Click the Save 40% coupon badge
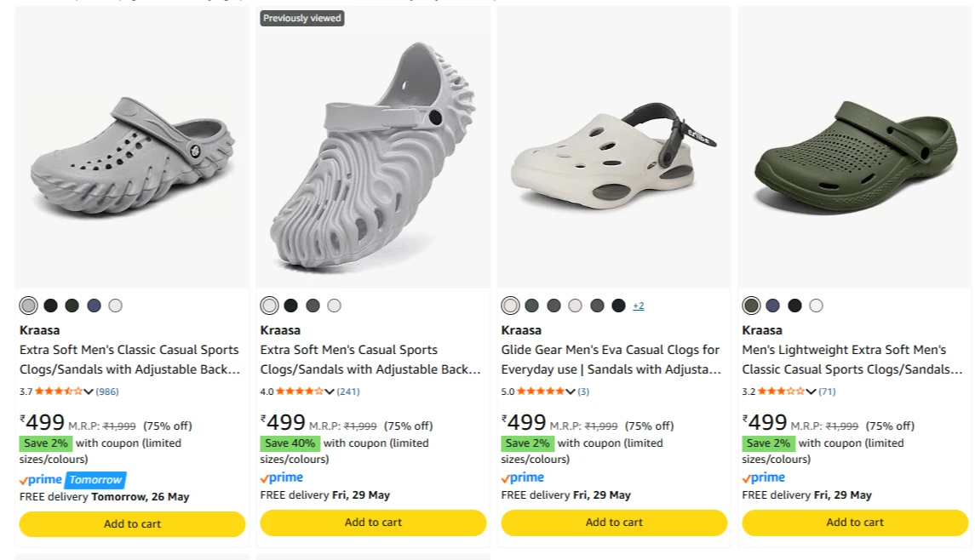This screenshot has height=560, width=975. point(290,443)
